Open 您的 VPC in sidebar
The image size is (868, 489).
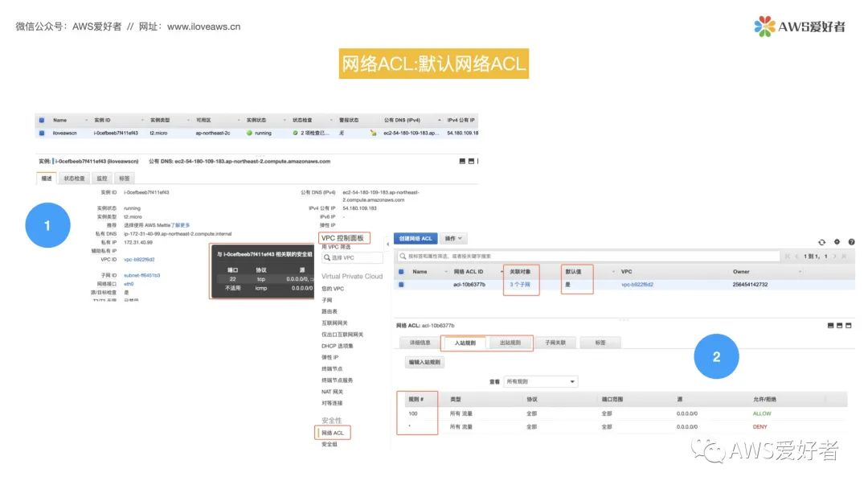pyautogui.click(x=333, y=289)
